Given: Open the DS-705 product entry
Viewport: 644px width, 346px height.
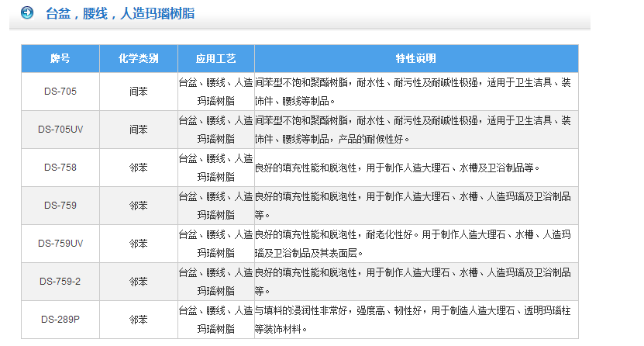Looking at the screenshot, I should coord(60,92).
